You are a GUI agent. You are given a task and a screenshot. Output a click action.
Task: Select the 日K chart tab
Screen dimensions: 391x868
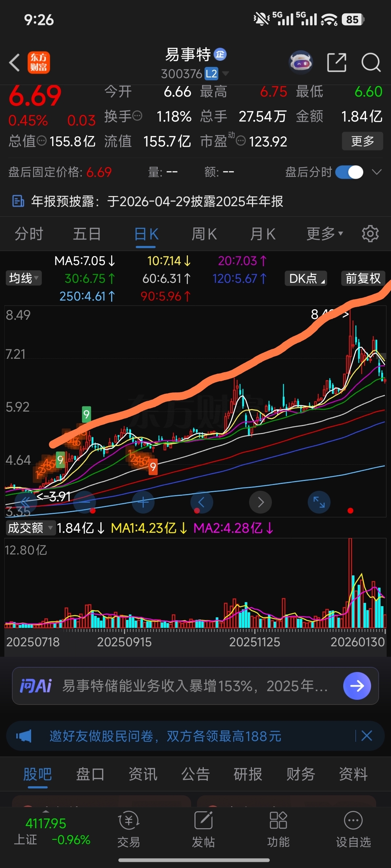coord(146,234)
